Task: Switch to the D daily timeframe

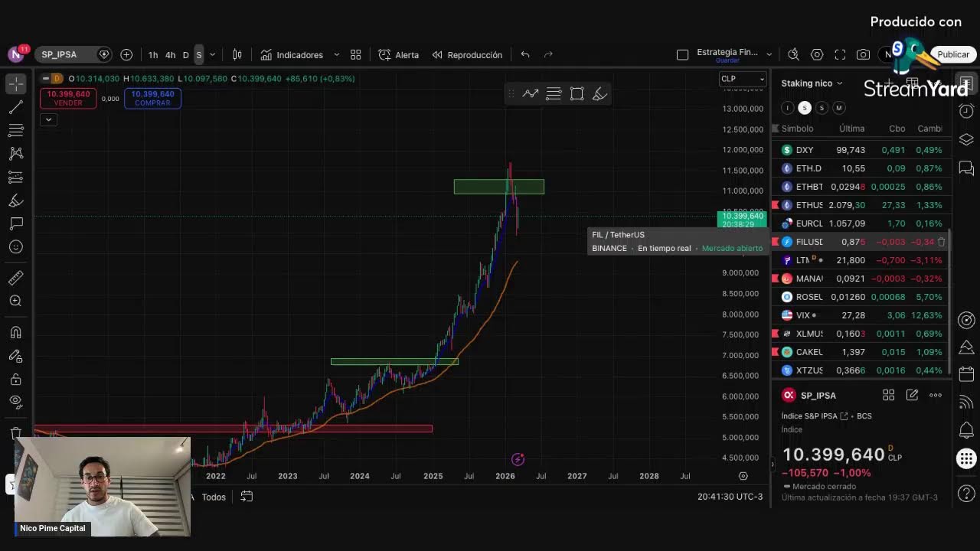Action: pyautogui.click(x=185, y=55)
